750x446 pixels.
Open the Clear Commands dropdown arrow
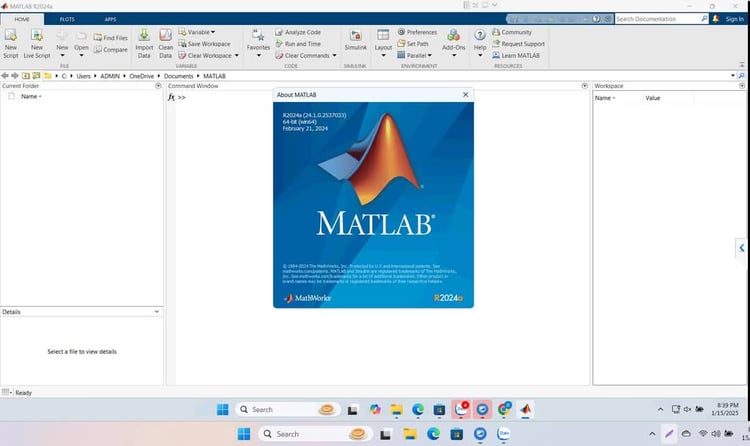334,56
